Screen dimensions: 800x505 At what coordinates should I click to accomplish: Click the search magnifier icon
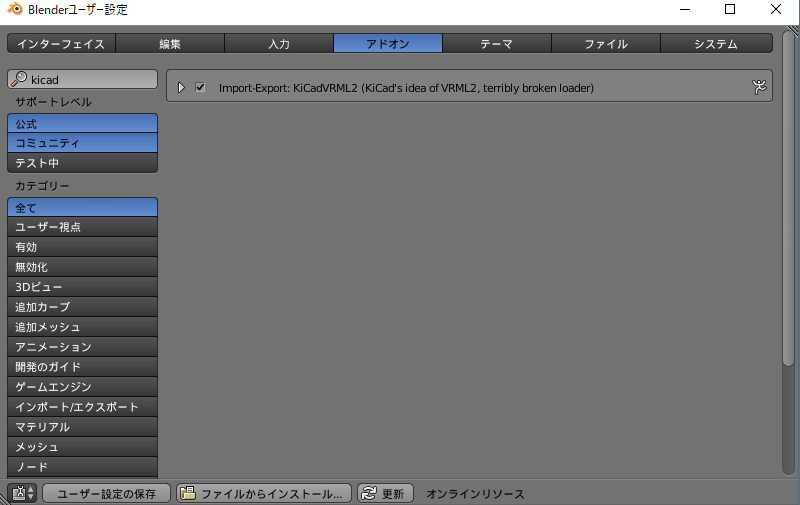[19, 79]
